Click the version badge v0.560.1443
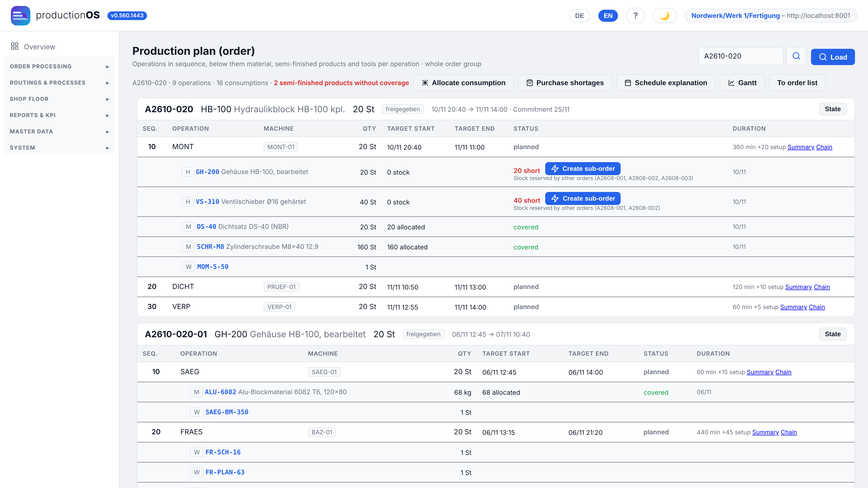 coord(127,15)
